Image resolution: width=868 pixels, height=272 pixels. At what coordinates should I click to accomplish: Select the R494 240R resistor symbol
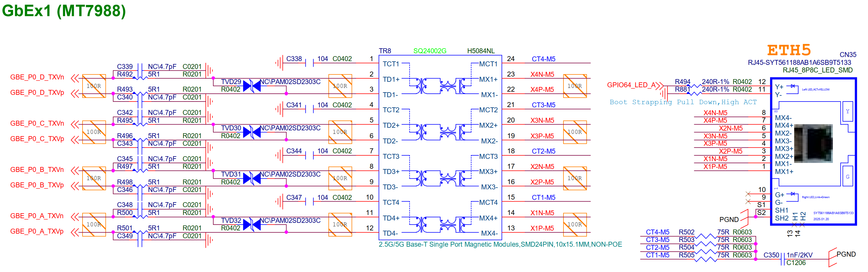tap(694, 85)
